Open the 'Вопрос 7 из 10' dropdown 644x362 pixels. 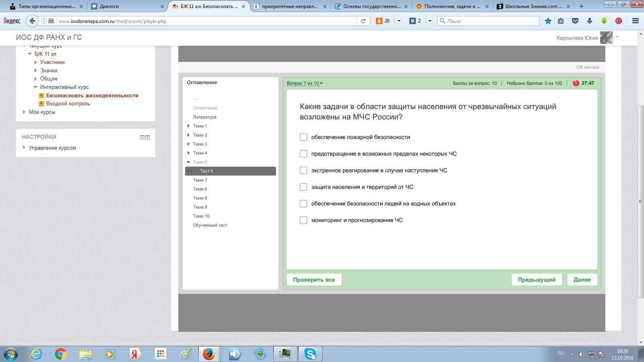click(x=305, y=83)
